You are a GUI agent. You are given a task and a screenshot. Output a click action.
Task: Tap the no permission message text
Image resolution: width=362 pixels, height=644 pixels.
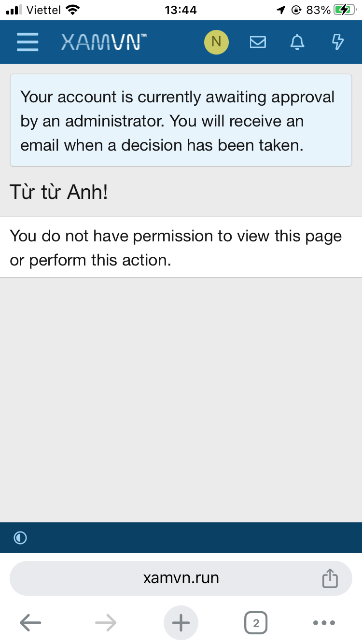[x=176, y=248]
